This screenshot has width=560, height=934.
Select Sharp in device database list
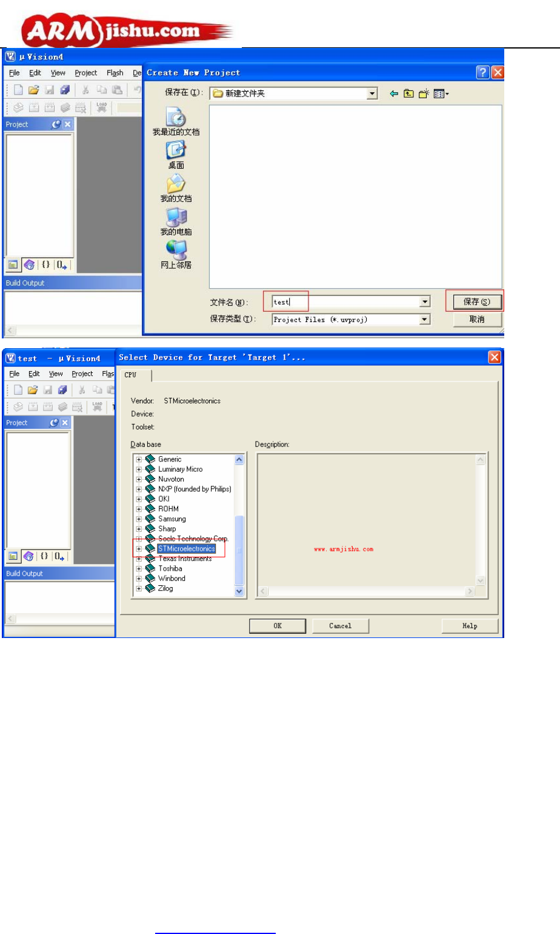[x=167, y=529]
